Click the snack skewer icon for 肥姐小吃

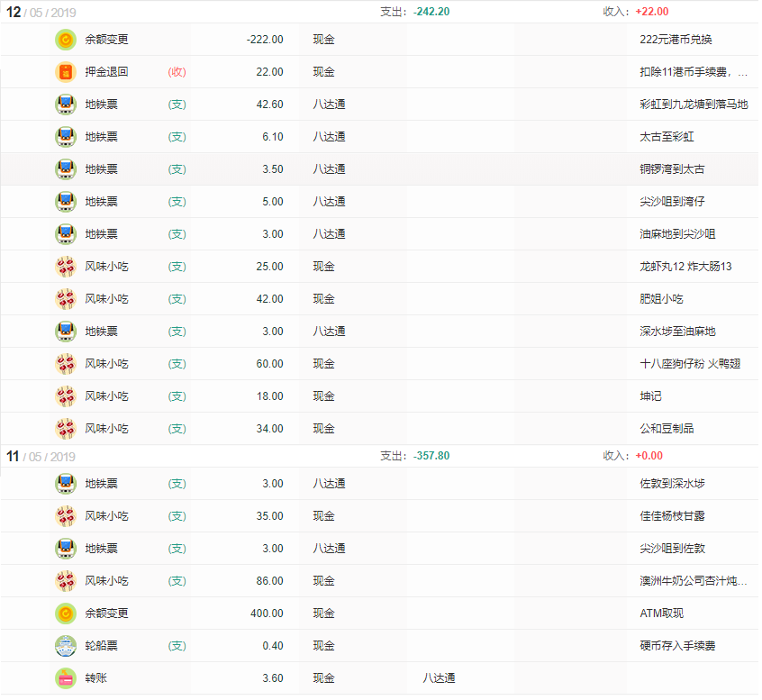(65, 299)
